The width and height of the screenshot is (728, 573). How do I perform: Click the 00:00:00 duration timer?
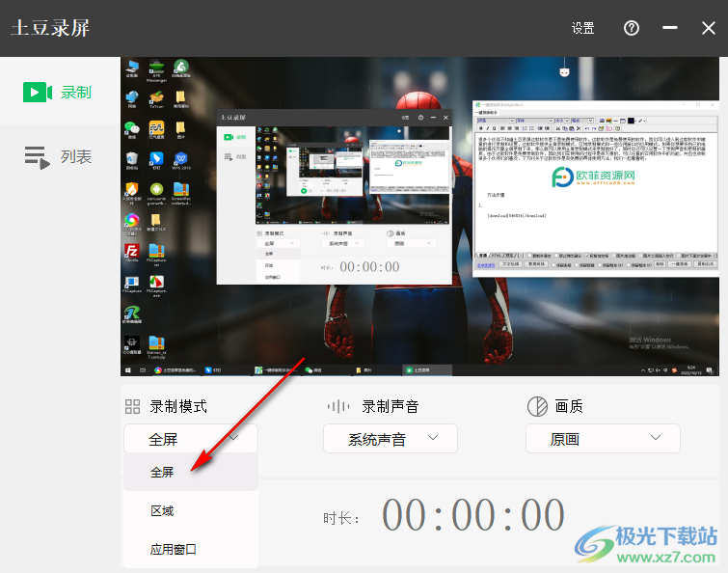473,515
